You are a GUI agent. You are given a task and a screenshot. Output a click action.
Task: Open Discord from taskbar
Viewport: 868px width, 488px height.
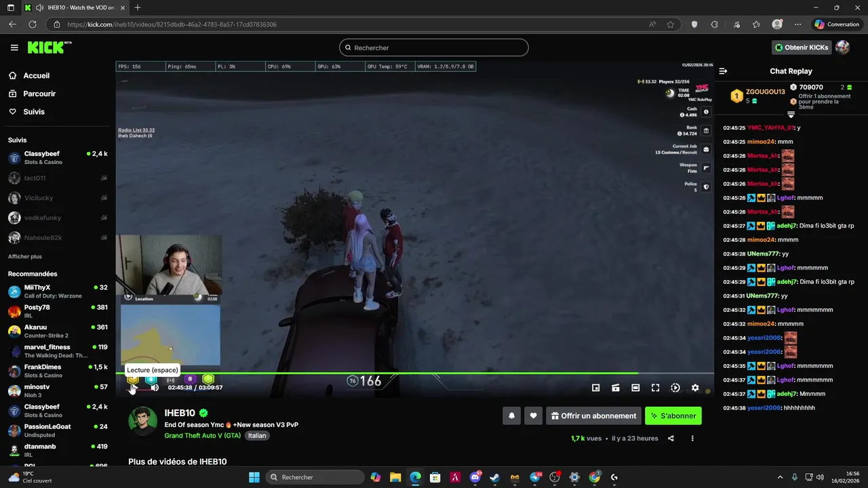coord(475,477)
